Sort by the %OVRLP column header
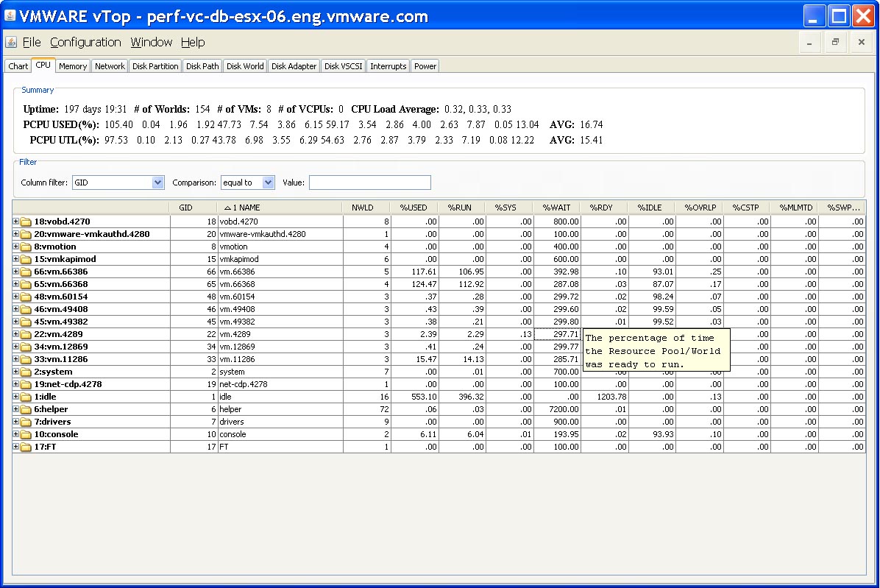This screenshot has height=588, width=880. [699, 208]
